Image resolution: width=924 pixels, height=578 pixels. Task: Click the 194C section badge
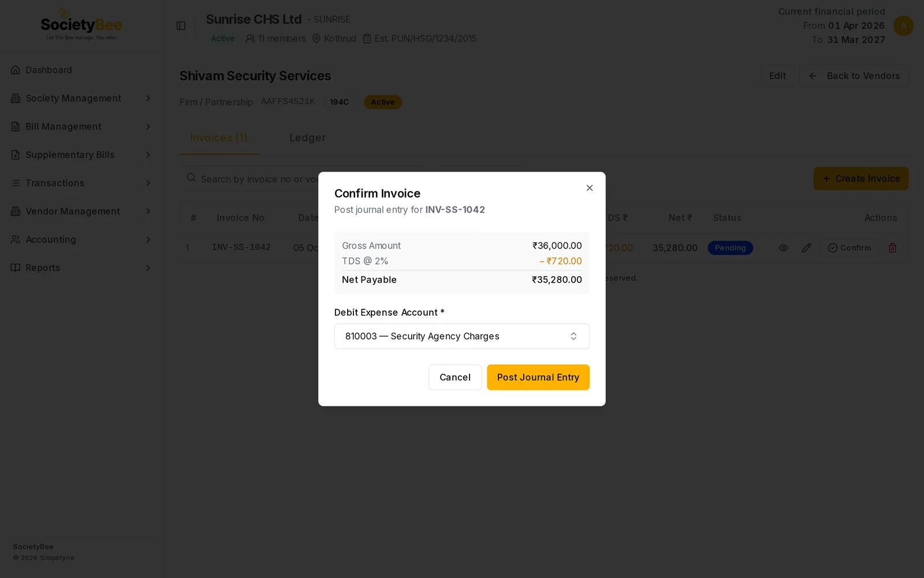pos(339,102)
